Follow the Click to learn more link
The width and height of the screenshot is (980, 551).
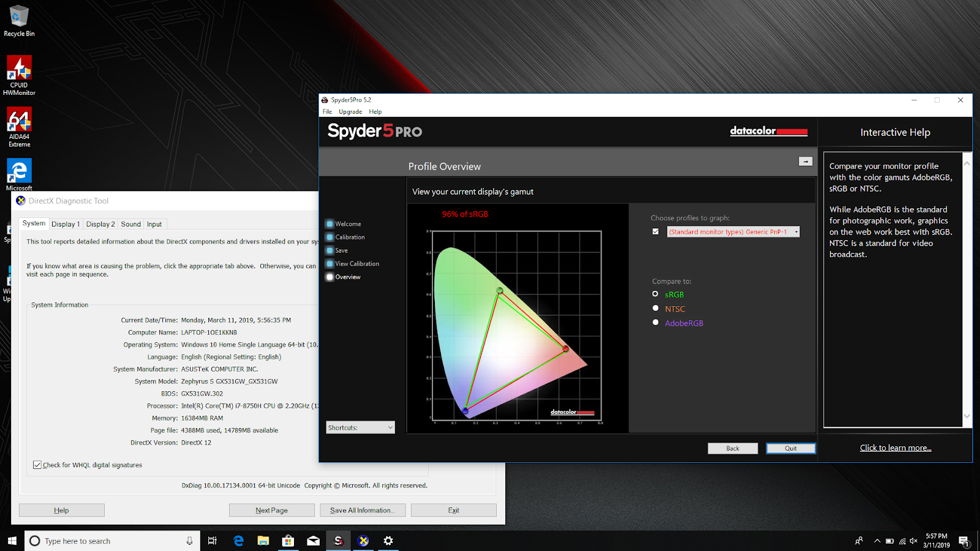(895, 448)
